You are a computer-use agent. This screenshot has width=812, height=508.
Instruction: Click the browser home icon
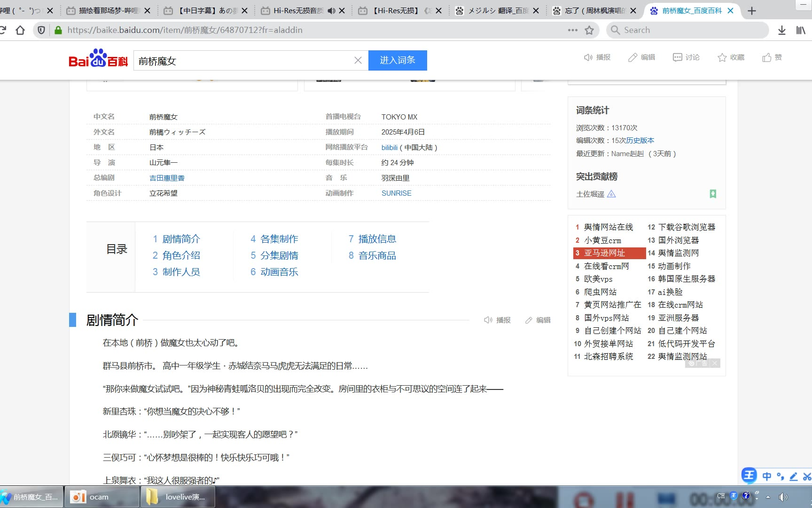click(x=20, y=30)
